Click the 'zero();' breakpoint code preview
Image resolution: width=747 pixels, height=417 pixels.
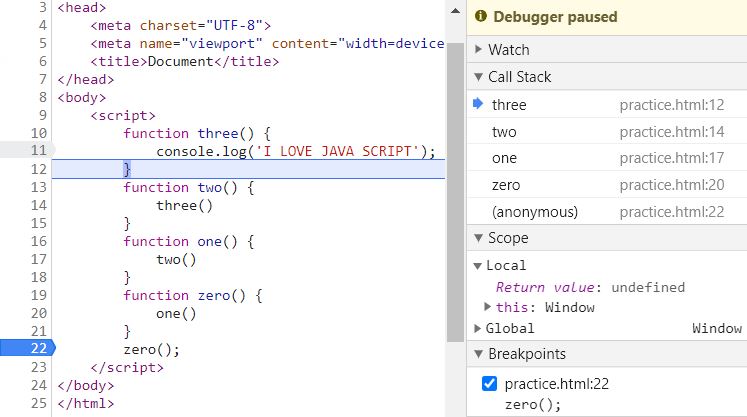(533, 405)
